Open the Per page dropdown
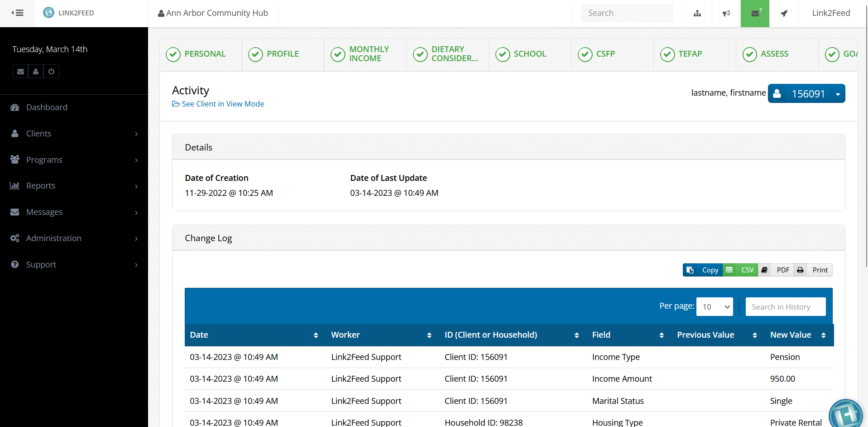Viewport: 868px width, 427px height. (715, 307)
